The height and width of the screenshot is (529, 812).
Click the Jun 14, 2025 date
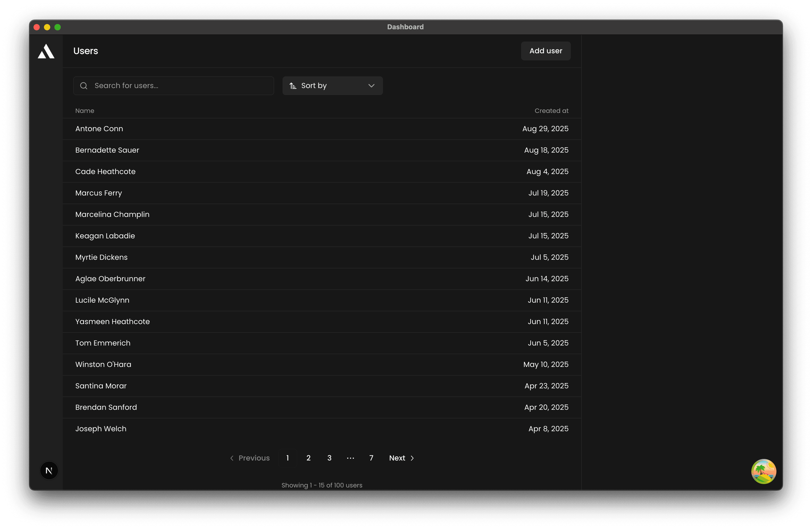[x=547, y=279]
